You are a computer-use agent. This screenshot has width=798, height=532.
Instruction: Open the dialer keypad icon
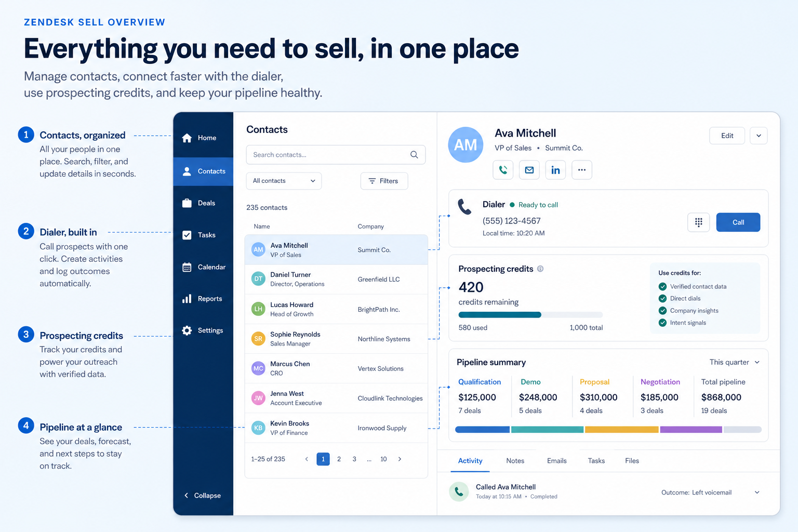(x=699, y=222)
